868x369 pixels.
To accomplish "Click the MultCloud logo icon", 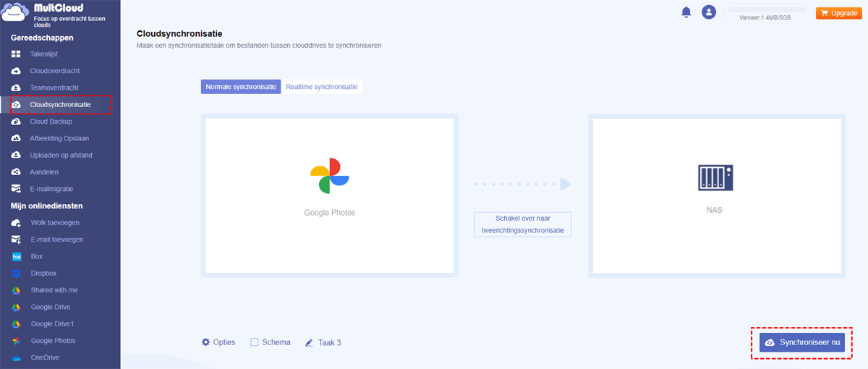I will 16,12.
